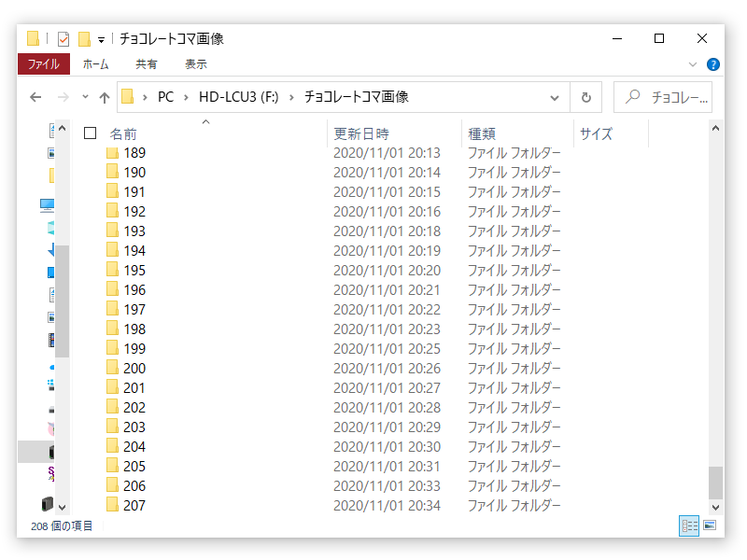Click folder name 205
Screen dimensions: 747x560
[x=134, y=466]
